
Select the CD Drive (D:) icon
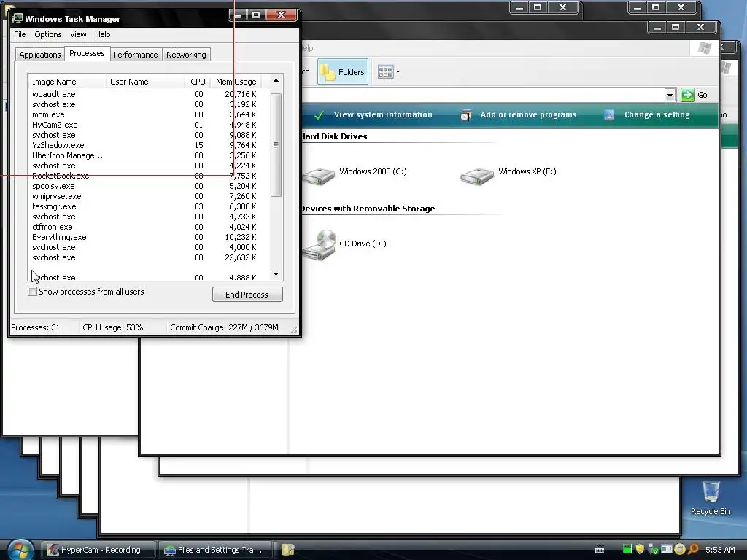tap(320, 245)
